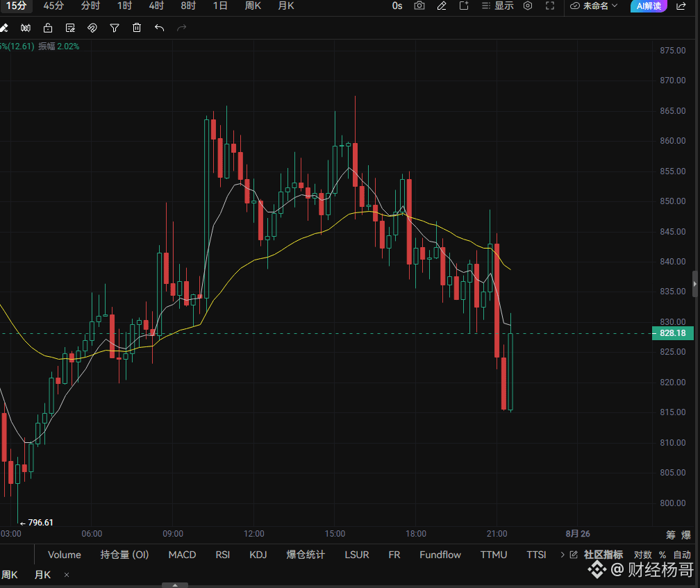Viewport: 700px width, 588px height.
Task: Open the drawings filter funnel icon
Action: (115, 28)
